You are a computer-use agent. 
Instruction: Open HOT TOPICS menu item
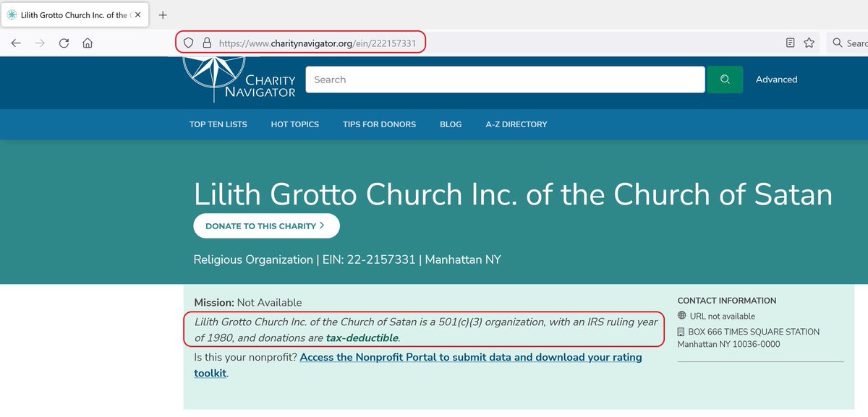tap(294, 124)
